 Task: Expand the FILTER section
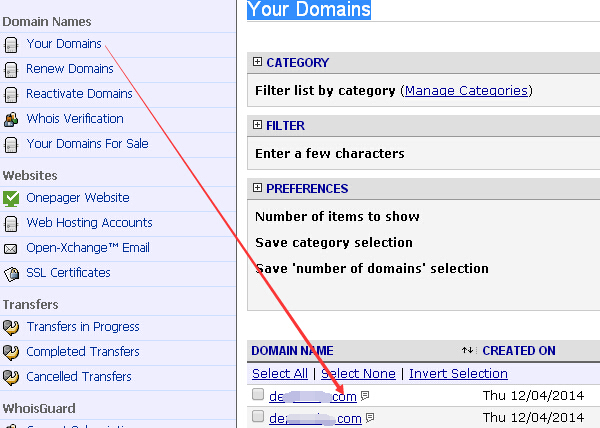tap(258, 125)
